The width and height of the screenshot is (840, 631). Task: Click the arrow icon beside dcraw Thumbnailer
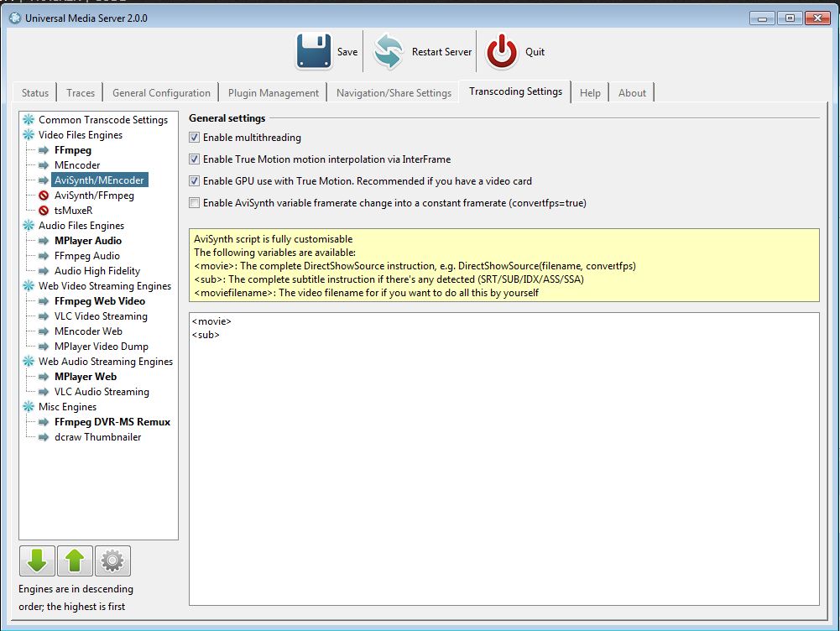click(44, 437)
